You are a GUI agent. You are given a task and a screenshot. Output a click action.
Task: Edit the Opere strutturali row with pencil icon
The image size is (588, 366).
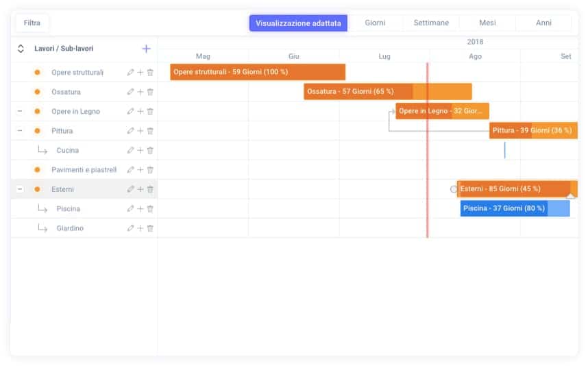tap(130, 73)
